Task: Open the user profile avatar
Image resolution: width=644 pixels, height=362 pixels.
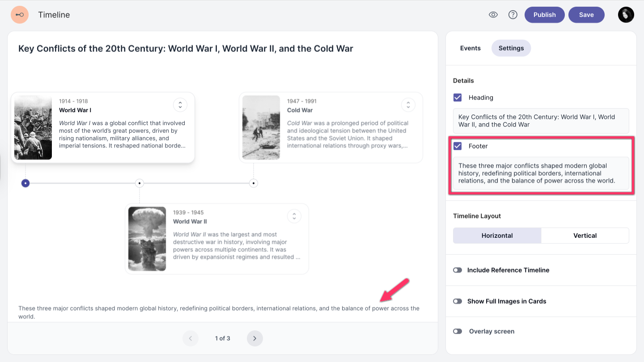Action: [626, 15]
